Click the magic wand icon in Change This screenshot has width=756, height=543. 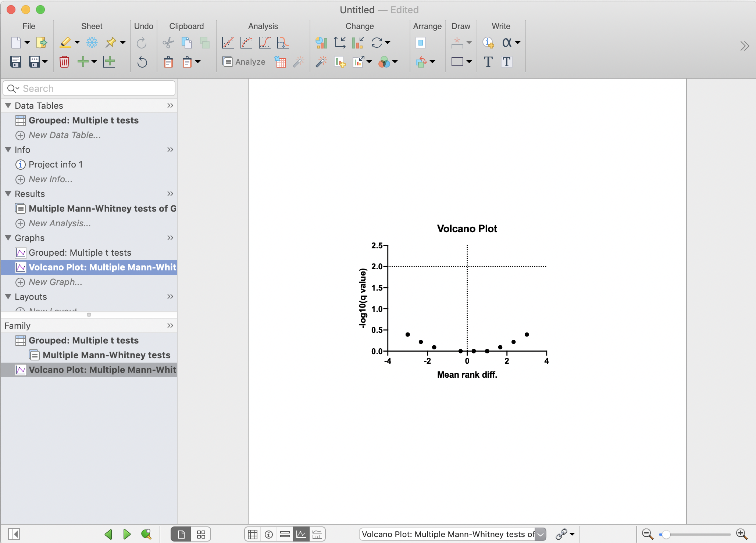321,62
